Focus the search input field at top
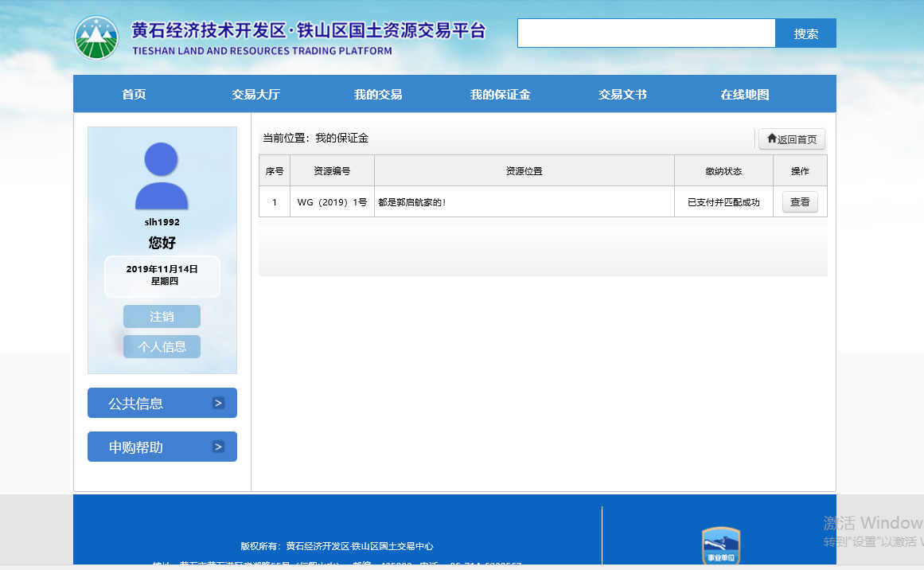Image resolution: width=924 pixels, height=570 pixels. click(645, 33)
